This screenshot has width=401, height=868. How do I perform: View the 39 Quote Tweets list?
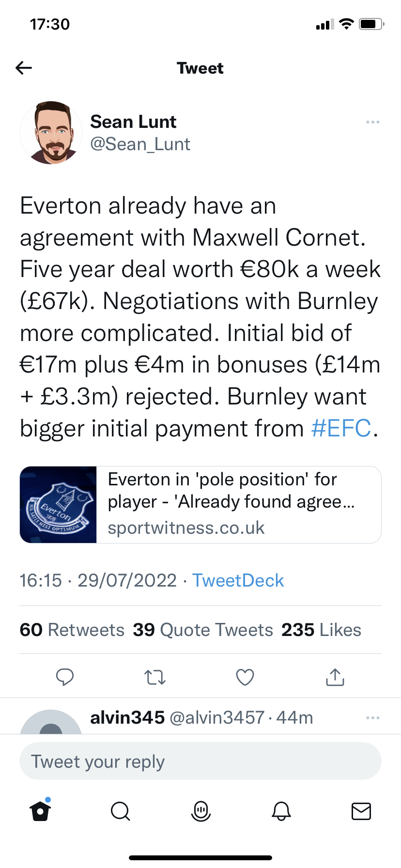coord(203,630)
